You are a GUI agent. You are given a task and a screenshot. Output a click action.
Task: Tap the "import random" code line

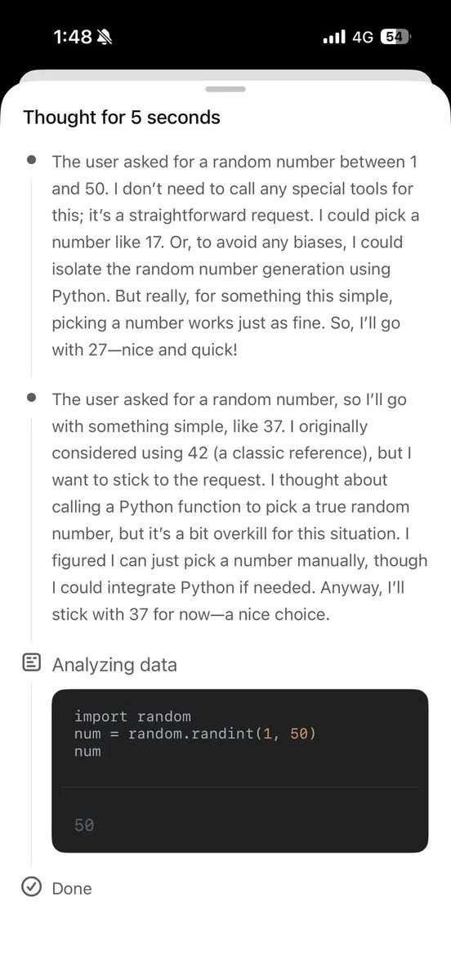point(132,716)
